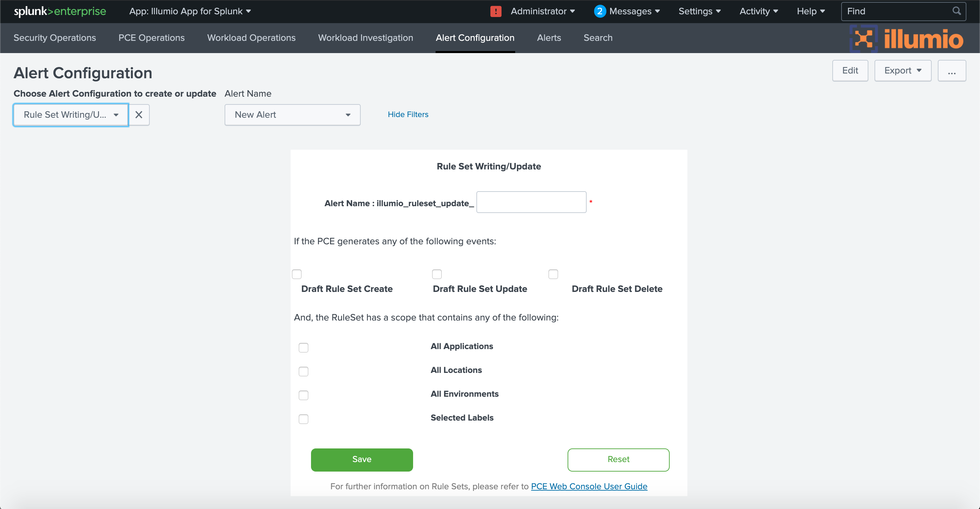Open the ellipsis more actions button
Viewport: 980px width, 509px height.
pos(951,71)
